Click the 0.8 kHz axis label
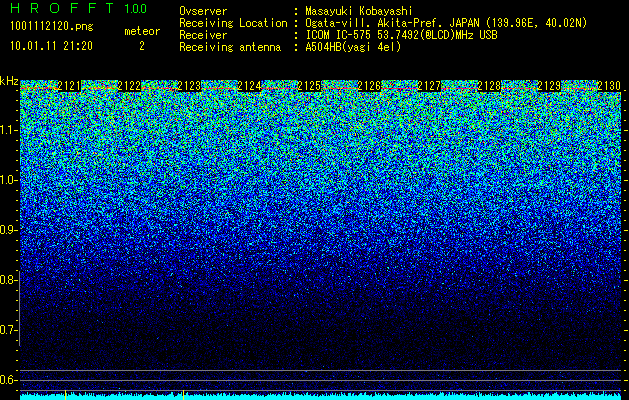This screenshot has height=400, width=629. coord(8,280)
